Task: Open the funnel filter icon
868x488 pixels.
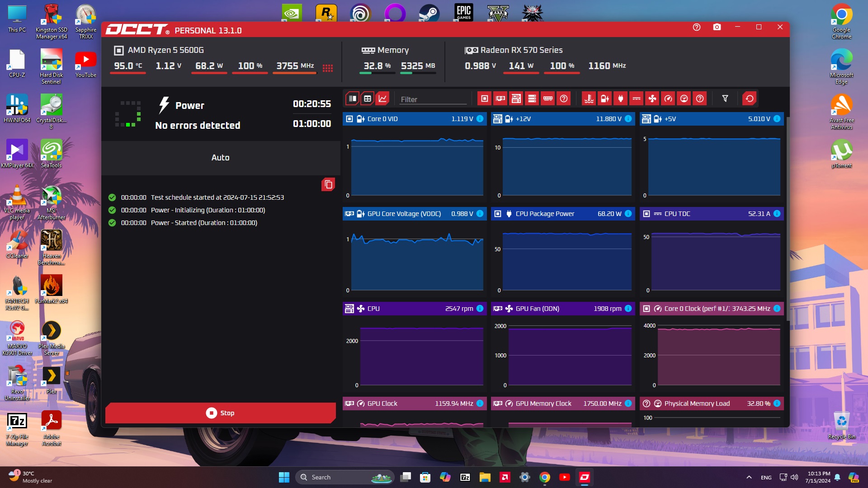Action: pyautogui.click(x=725, y=99)
